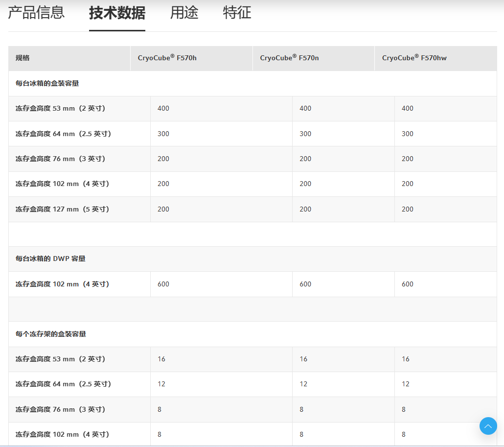Image resolution: width=504 pixels, height=447 pixels.
Task: Click the F570hw value 300 cell
Action: point(446,134)
